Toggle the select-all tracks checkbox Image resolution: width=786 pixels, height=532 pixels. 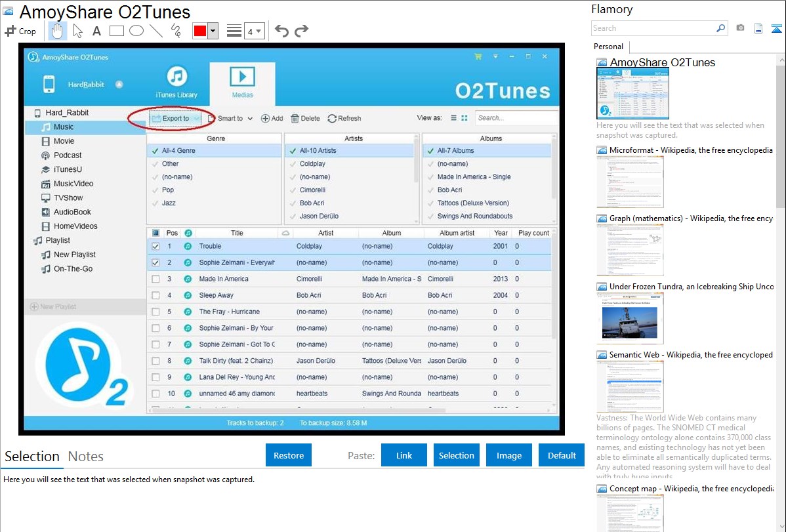156,233
